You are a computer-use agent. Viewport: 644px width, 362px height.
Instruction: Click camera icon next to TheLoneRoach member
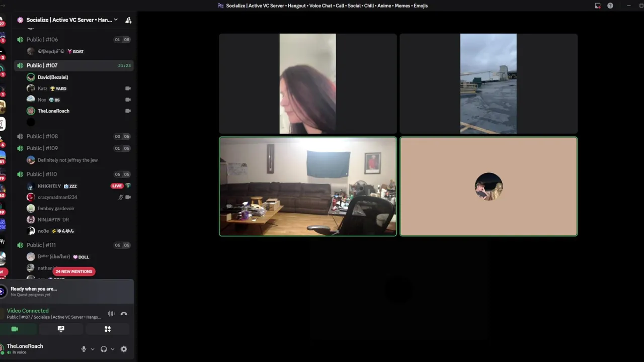pyautogui.click(x=128, y=111)
